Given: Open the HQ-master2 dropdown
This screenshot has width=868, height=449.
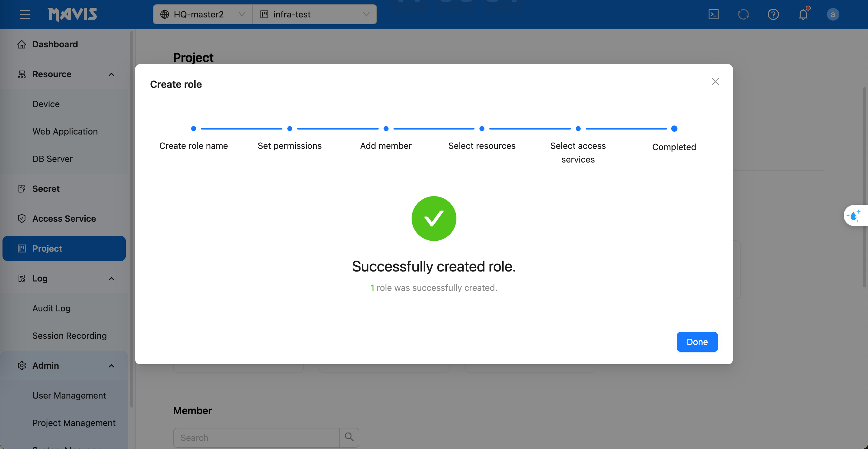Looking at the screenshot, I should click(202, 15).
